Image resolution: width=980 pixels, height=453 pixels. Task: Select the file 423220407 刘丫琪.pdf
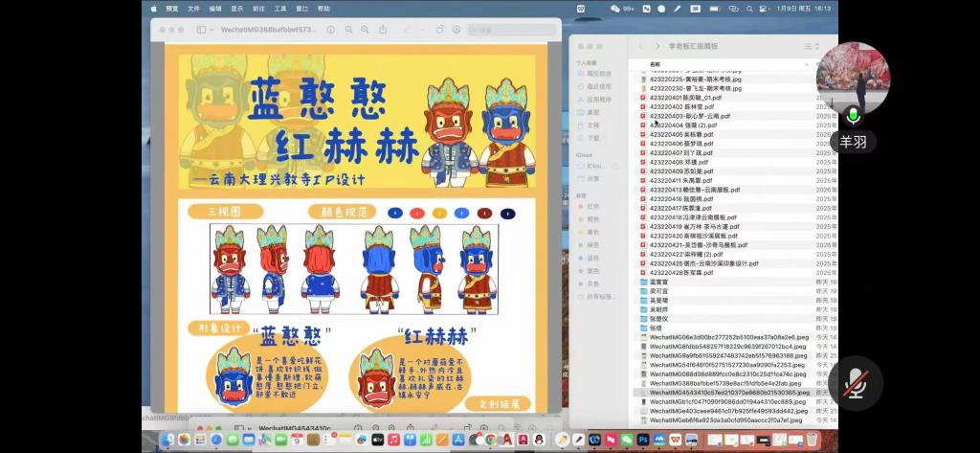680,152
